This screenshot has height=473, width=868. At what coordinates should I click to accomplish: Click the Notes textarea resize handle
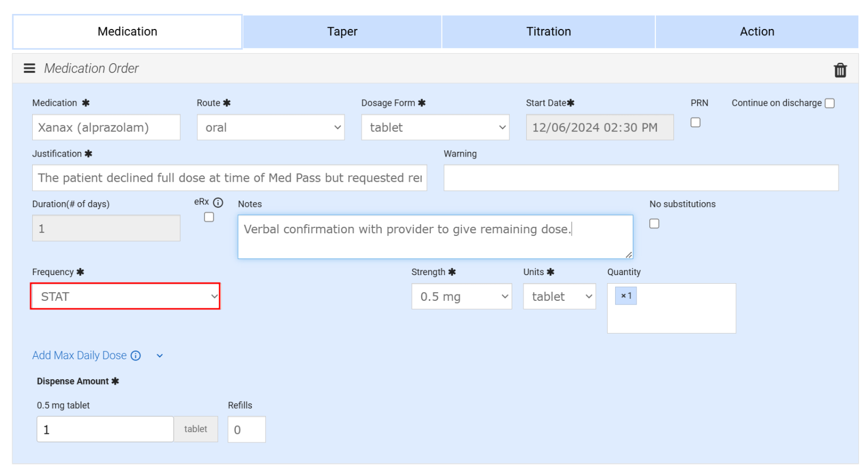(628, 255)
